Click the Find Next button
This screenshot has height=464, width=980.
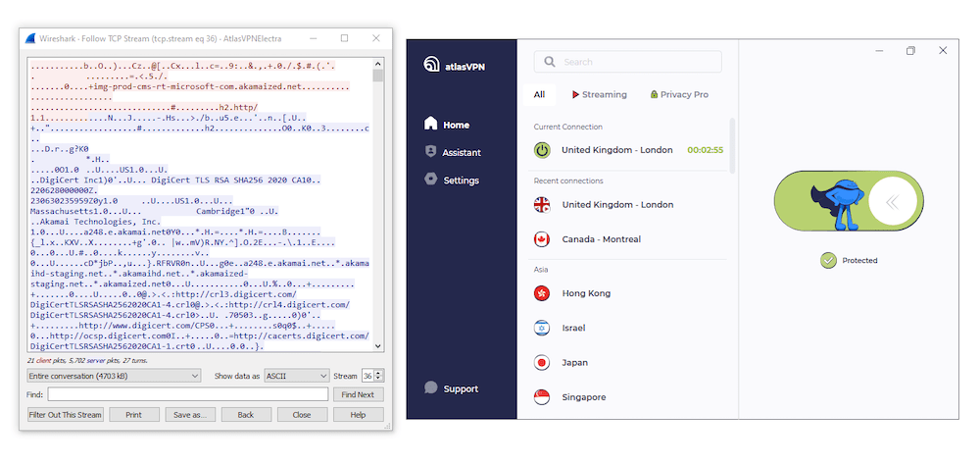pyautogui.click(x=358, y=394)
